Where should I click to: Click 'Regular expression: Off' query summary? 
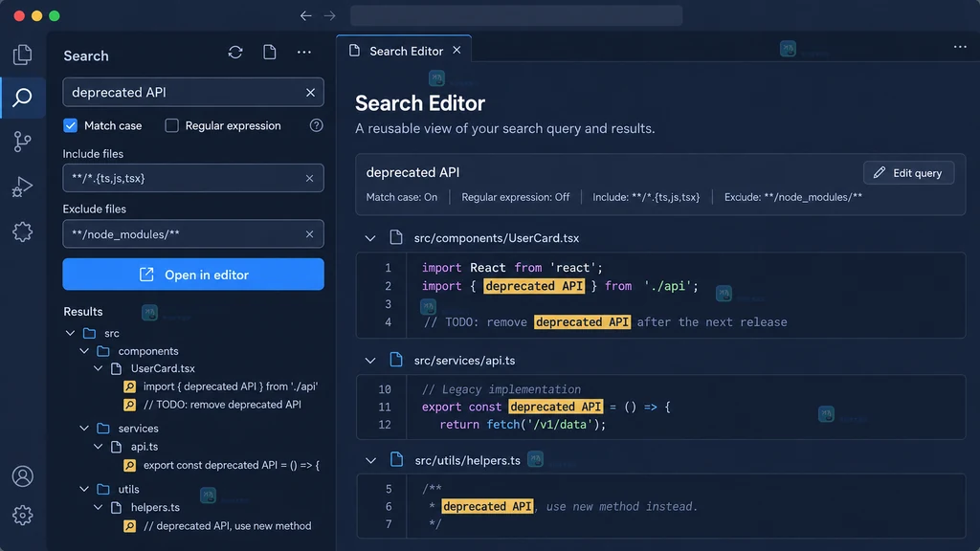(516, 197)
